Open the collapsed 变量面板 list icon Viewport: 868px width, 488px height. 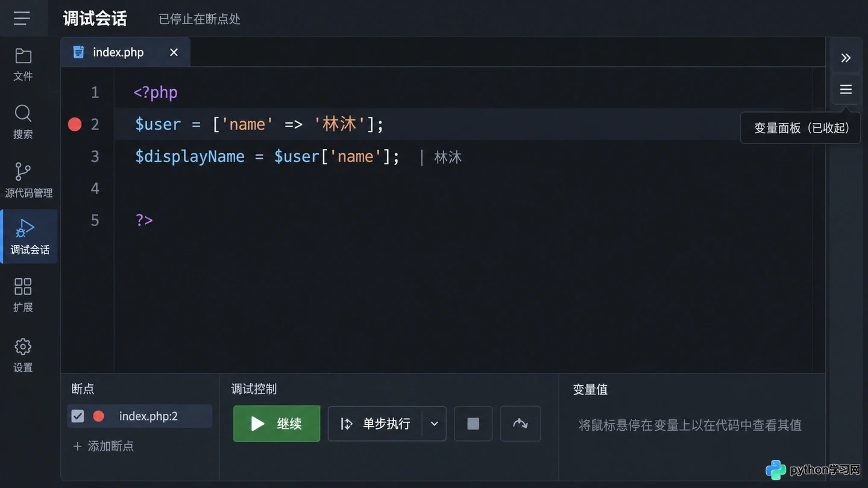click(x=846, y=89)
